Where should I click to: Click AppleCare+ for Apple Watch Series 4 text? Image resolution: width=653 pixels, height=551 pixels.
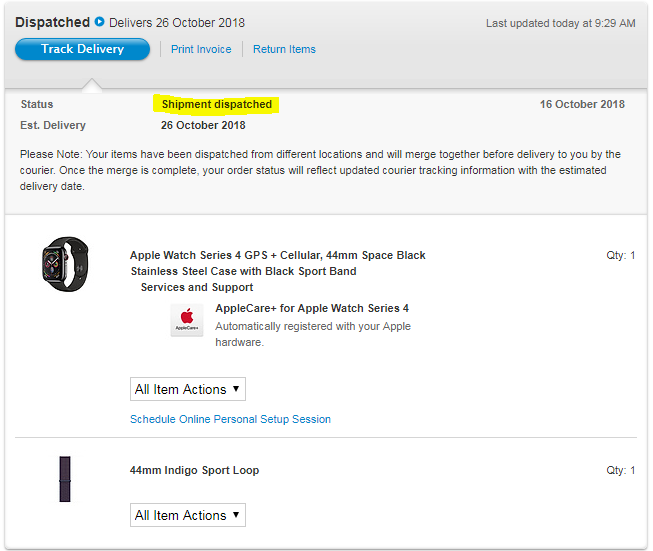(312, 308)
